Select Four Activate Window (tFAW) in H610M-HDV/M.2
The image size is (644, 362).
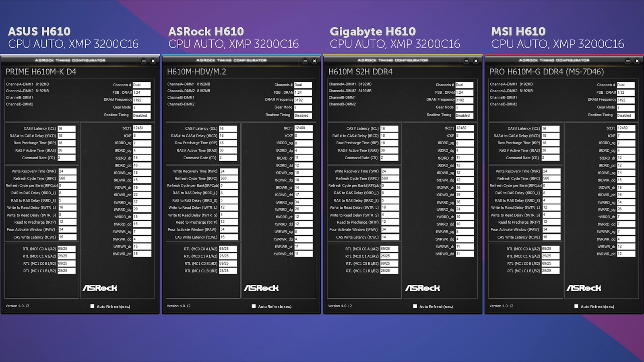coord(229,230)
